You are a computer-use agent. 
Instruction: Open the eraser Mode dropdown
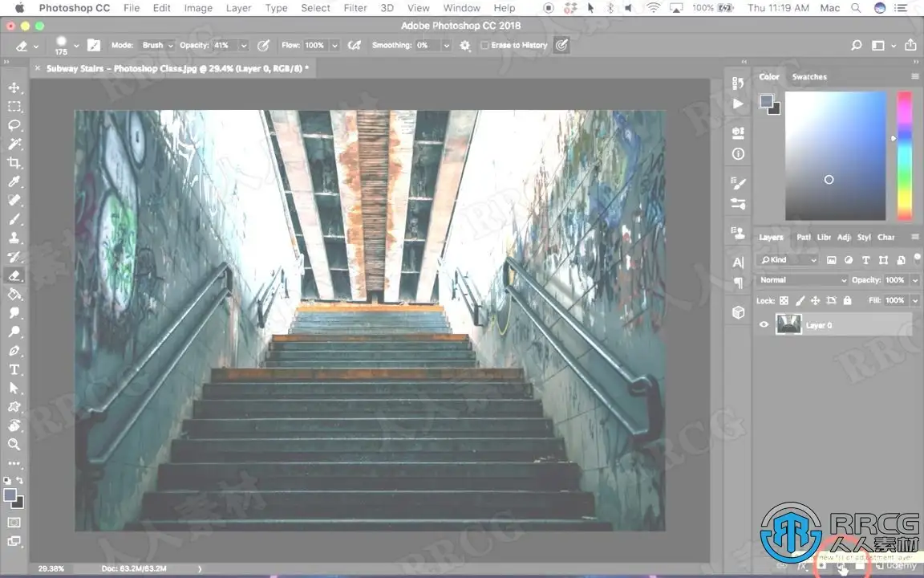[x=156, y=46]
